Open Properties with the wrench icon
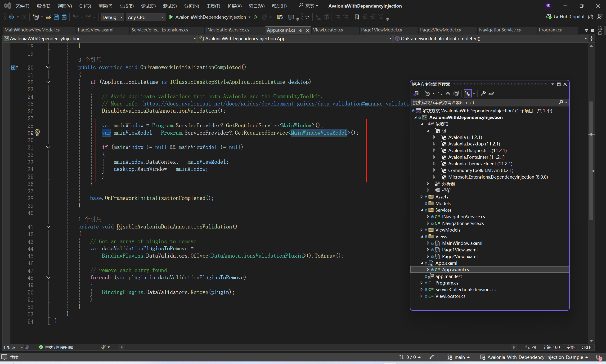 coord(483,93)
